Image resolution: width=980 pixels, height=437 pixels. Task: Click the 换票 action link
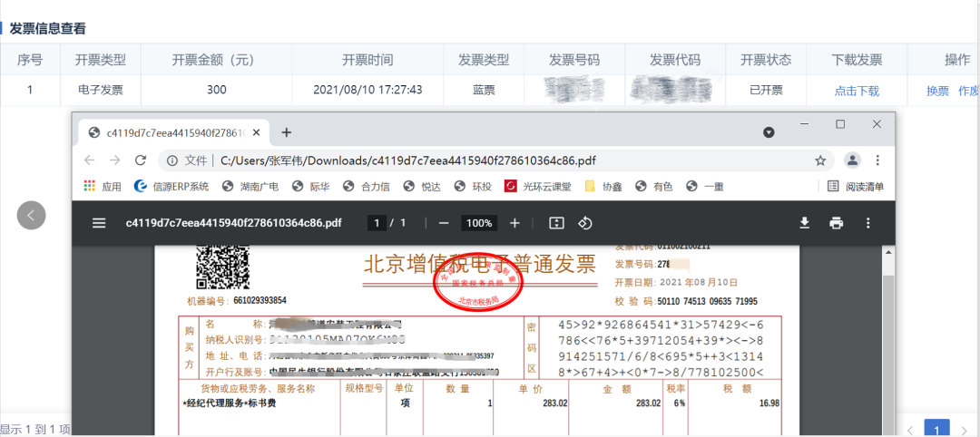[937, 91]
